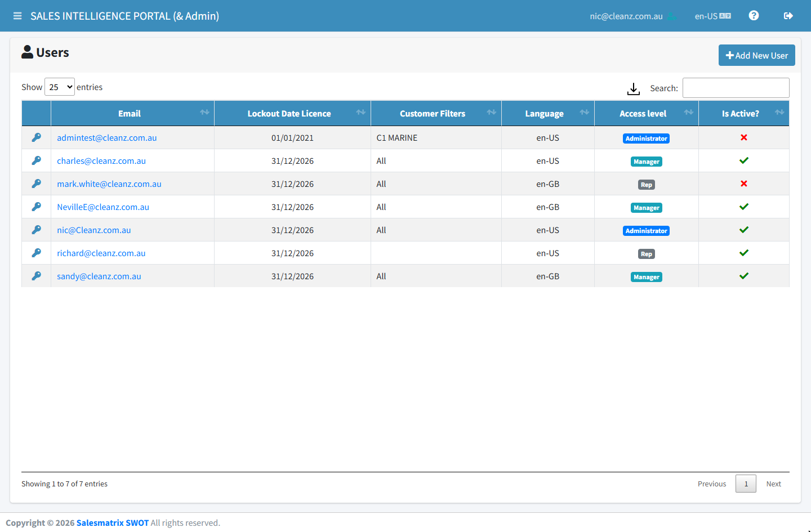The image size is (811, 532).
Task: Click the Manager badge in NevilleE row
Action: click(647, 208)
